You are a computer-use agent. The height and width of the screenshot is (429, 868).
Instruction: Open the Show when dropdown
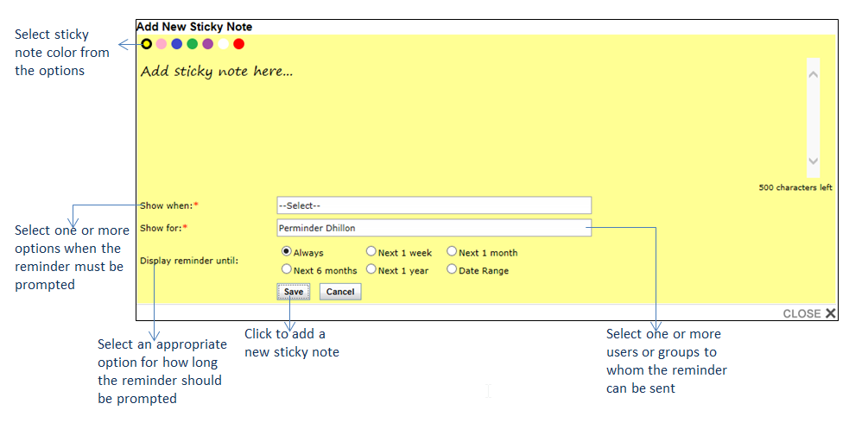[434, 205]
